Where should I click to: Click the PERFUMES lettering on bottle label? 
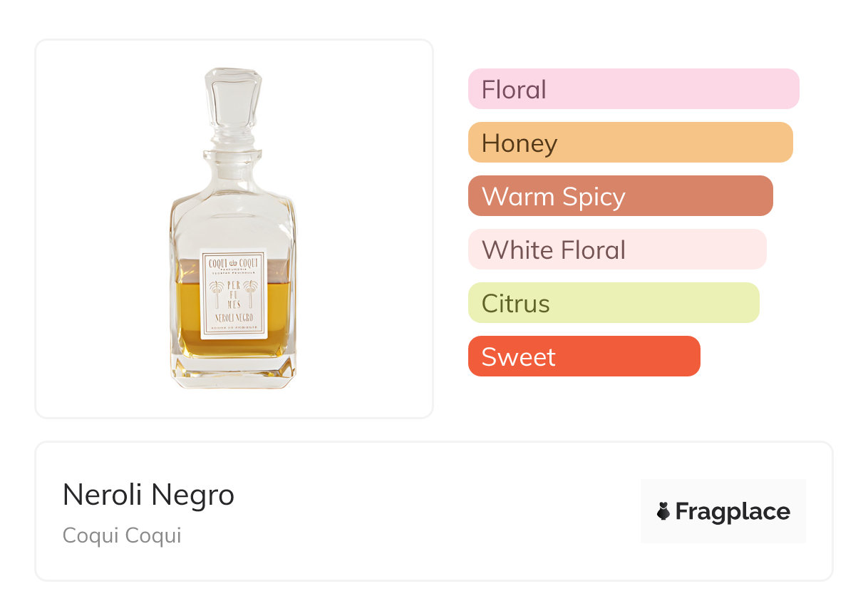[233, 294]
